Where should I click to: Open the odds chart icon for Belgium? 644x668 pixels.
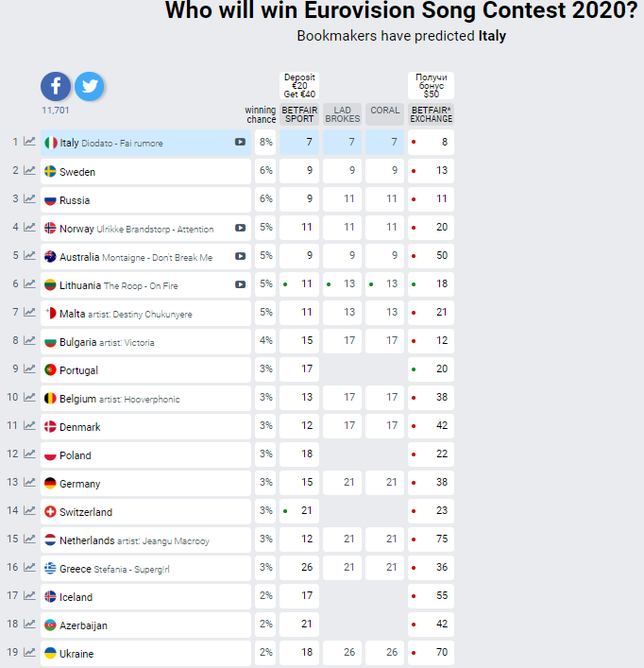(29, 397)
